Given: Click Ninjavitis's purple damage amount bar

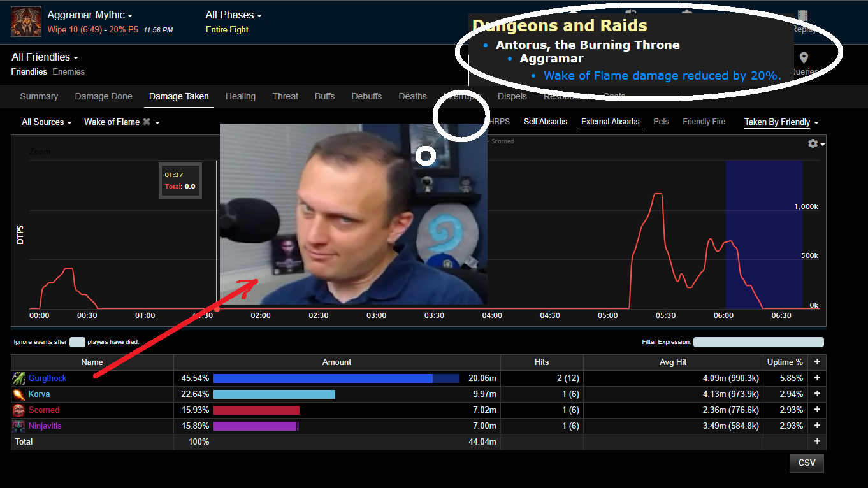Looking at the screenshot, I should (256, 426).
